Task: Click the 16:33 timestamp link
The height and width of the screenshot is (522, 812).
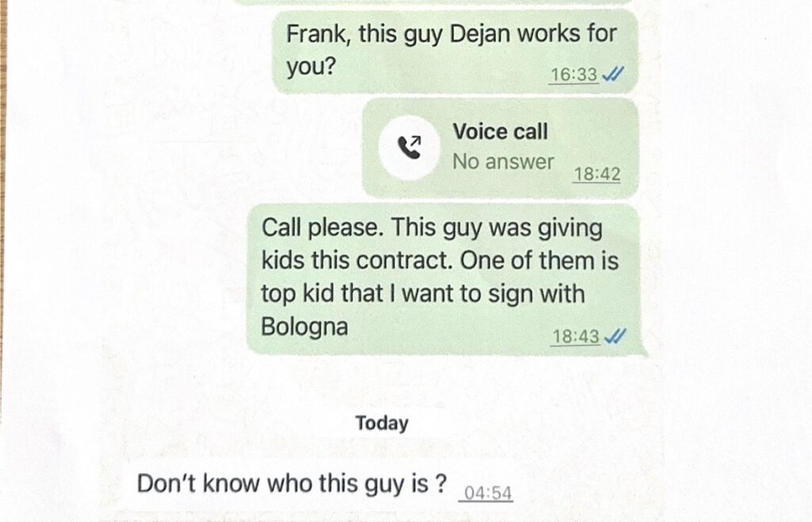Action: tap(573, 75)
